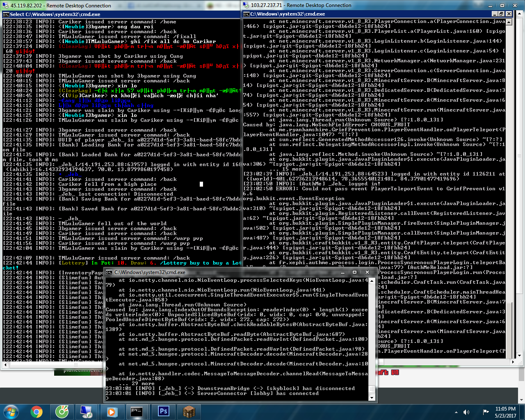Click right arrow of right window horizontal scrollbar

514,362
